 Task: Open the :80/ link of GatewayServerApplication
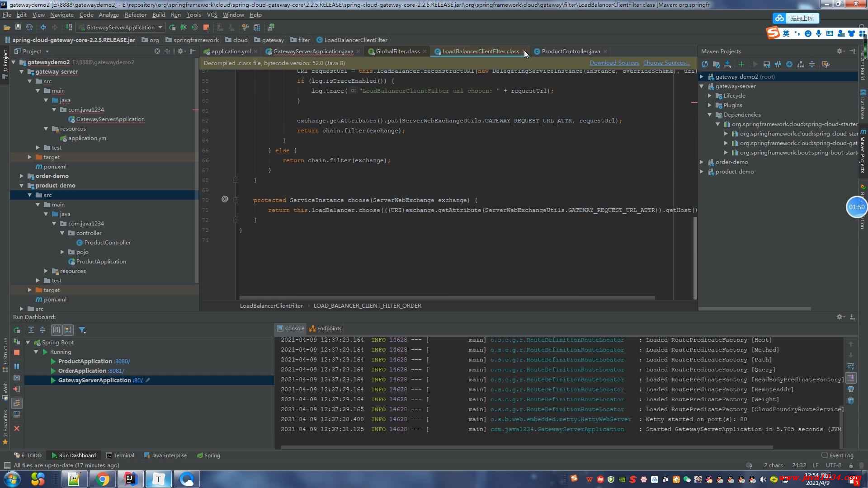[x=138, y=380]
